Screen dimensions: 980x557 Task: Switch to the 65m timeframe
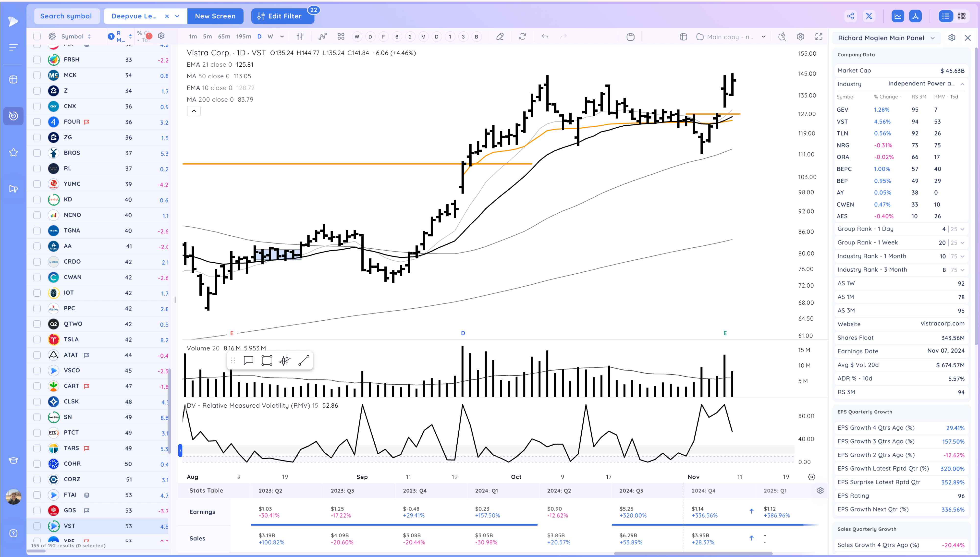(x=224, y=37)
